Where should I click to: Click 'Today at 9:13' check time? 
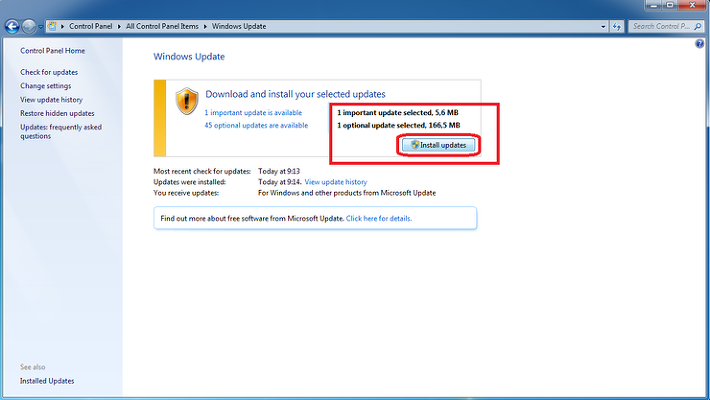click(x=279, y=171)
